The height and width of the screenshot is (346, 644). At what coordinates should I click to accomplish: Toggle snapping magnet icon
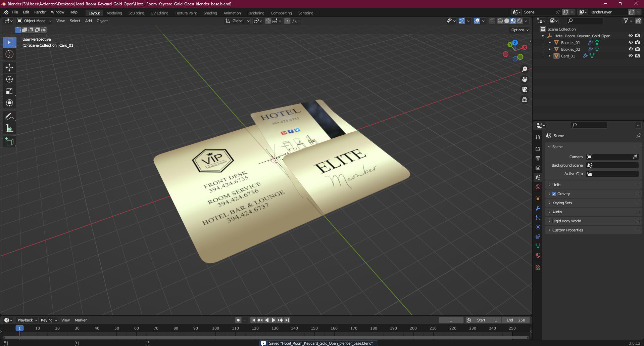268,21
